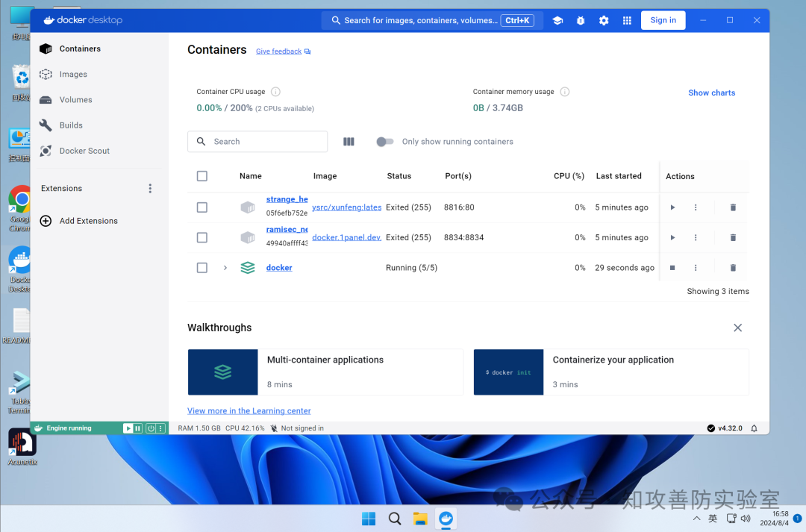Open Docker Desktop settings gear
The image size is (806, 532).
pyautogui.click(x=604, y=21)
